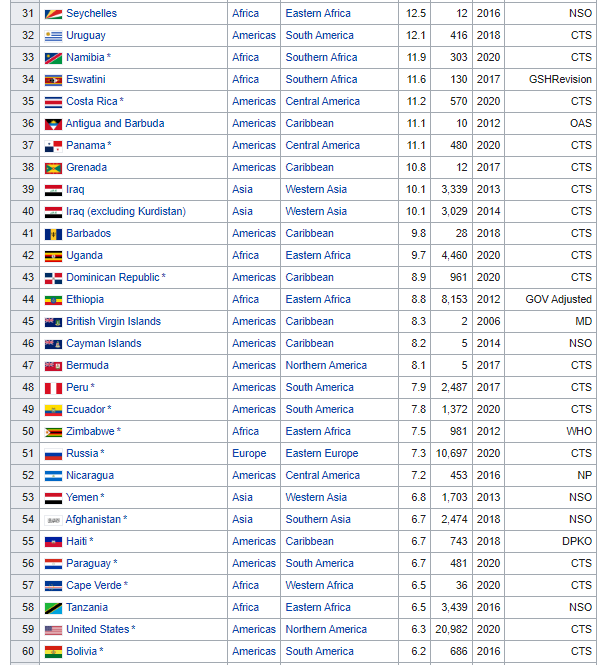
Task: Click Central America link in Nicaragua row
Action: [x=322, y=475]
